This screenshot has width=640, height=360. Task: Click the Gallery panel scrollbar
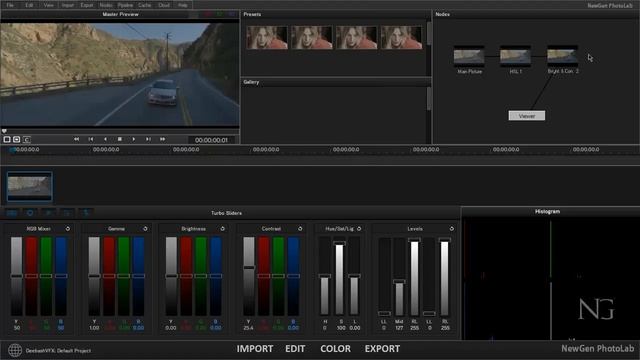click(x=429, y=98)
